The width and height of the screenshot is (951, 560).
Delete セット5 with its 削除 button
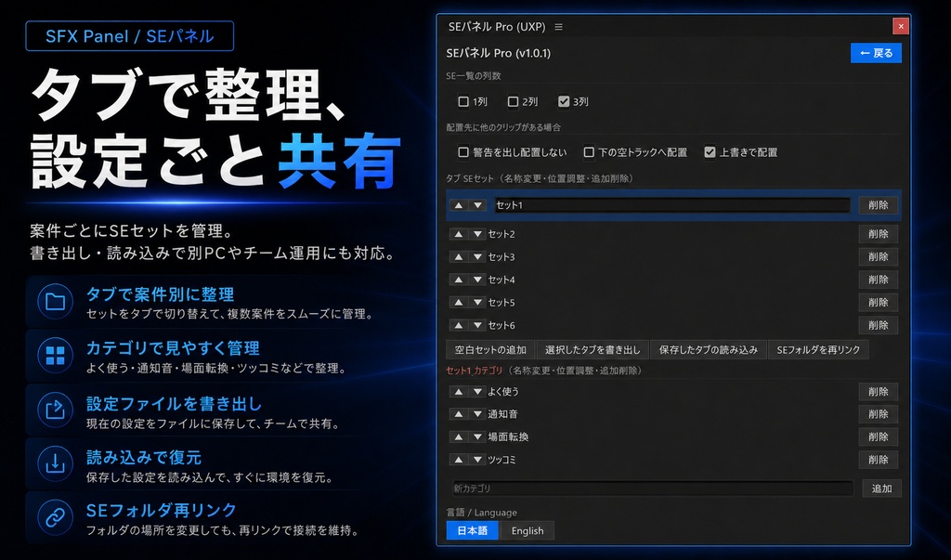point(879,302)
